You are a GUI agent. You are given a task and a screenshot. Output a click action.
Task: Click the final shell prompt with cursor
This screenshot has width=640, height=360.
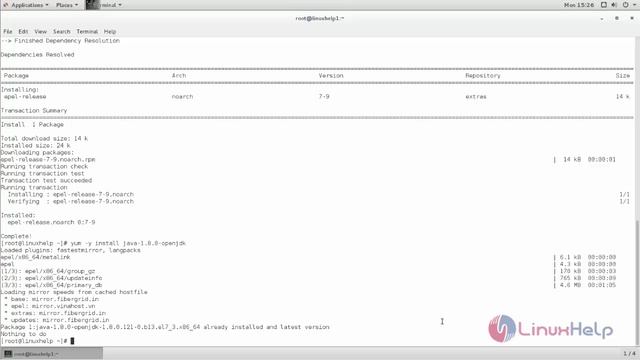tap(38, 341)
